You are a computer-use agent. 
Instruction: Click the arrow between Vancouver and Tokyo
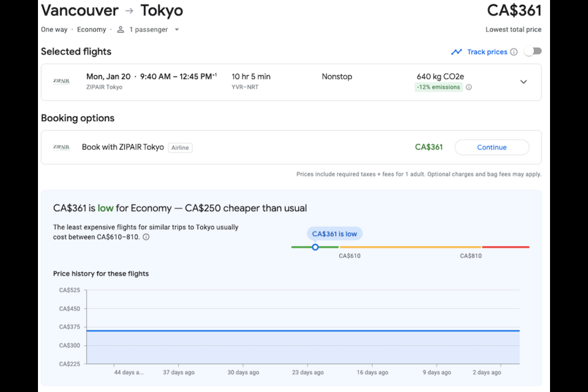[x=129, y=10]
